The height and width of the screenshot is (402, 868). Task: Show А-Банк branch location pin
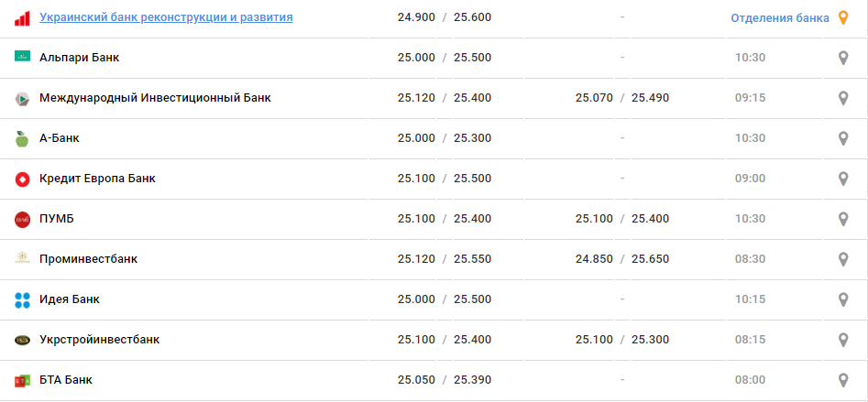[x=844, y=138]
